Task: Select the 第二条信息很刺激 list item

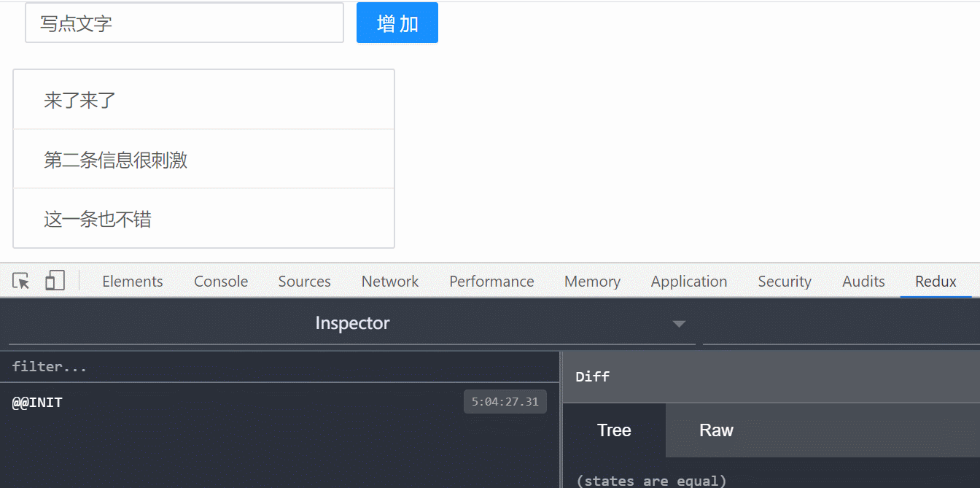Action: click(x=203, y=160)
